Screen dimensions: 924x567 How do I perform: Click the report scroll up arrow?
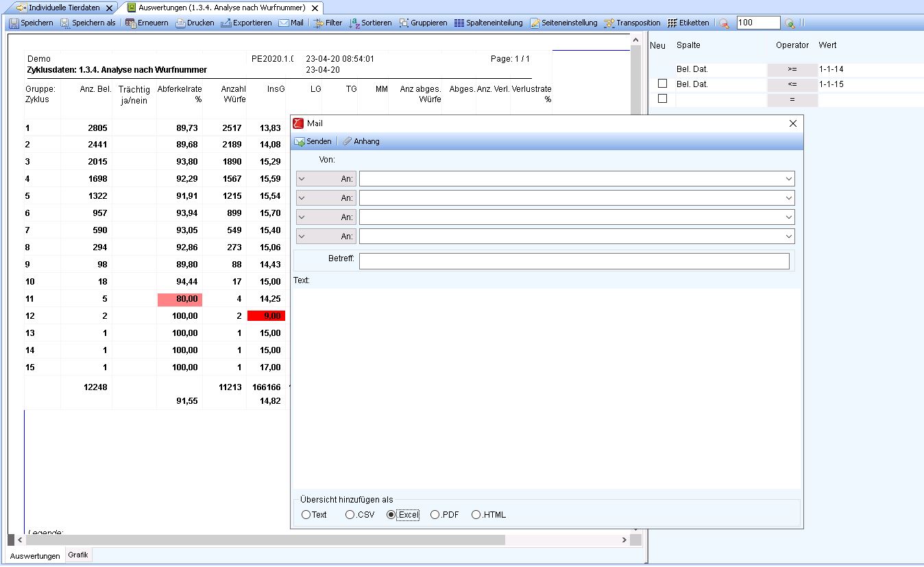point(635,41)
